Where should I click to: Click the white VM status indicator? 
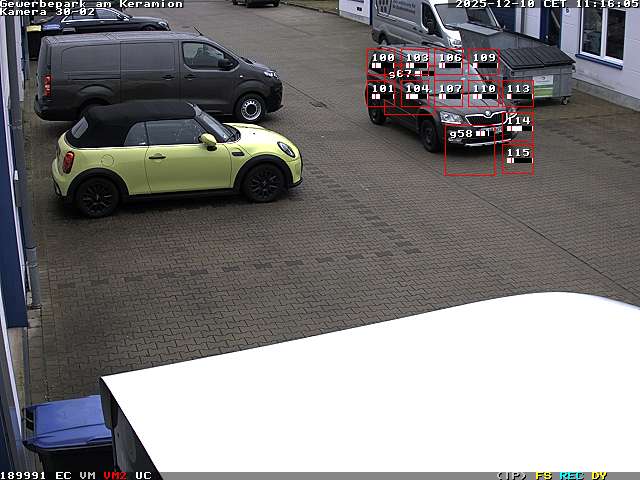pyautogui.click(x=88, y=475)
